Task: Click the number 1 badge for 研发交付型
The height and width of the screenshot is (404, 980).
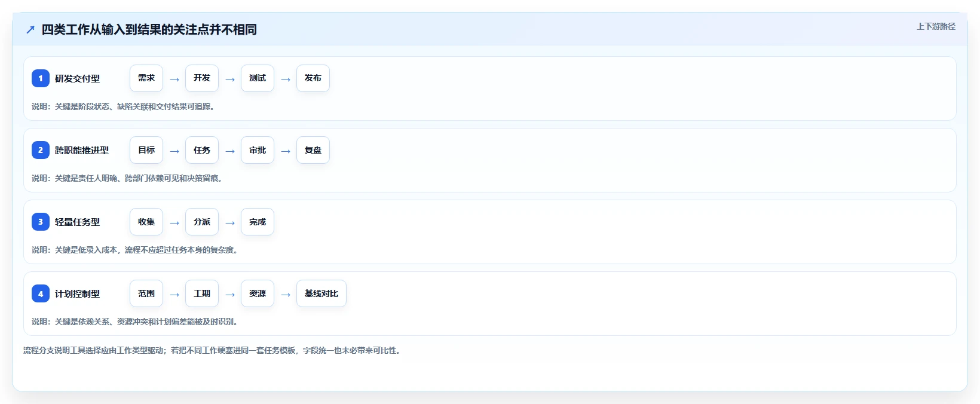Action: (x=41, y=78)
